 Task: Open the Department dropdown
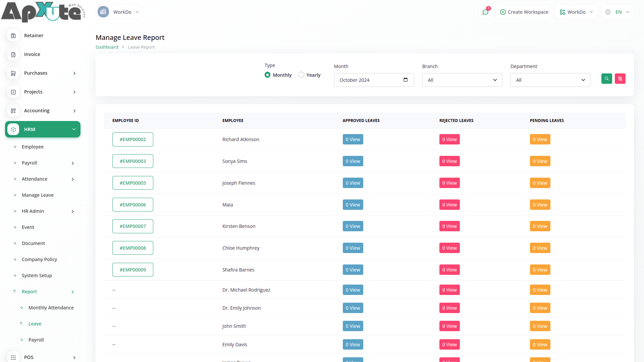click(x=550, y=80)
